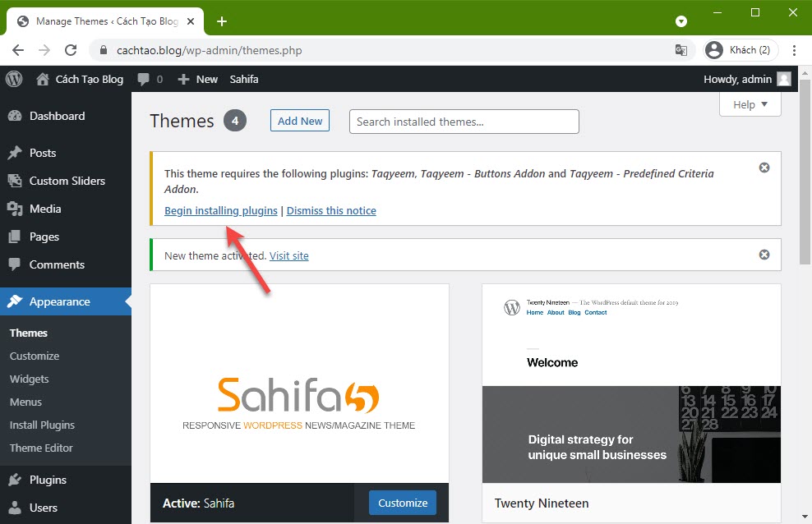This screenshot has width=812, height=524.
Task: Click the Posts pin icon
Action: click(15, 153)
